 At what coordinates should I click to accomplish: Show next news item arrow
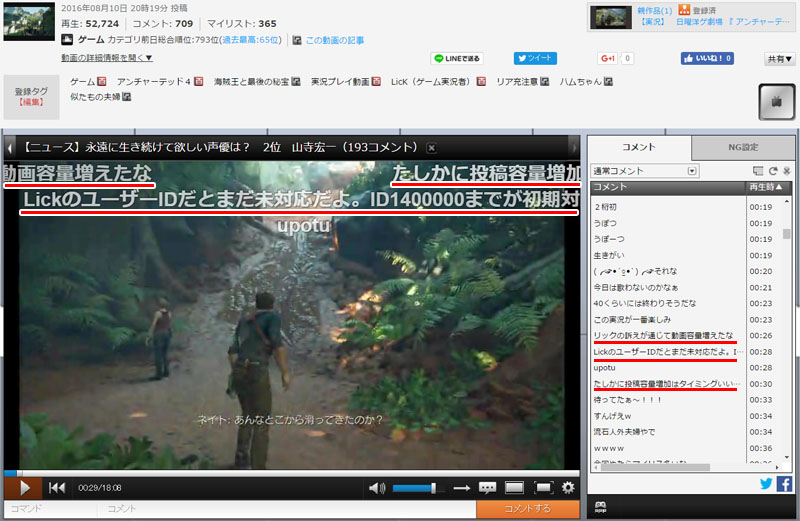point(574,148)
